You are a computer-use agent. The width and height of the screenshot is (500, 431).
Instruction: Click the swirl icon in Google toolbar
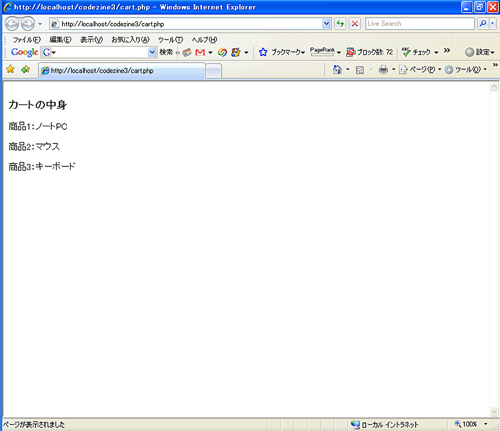click(x=222, y=52)
